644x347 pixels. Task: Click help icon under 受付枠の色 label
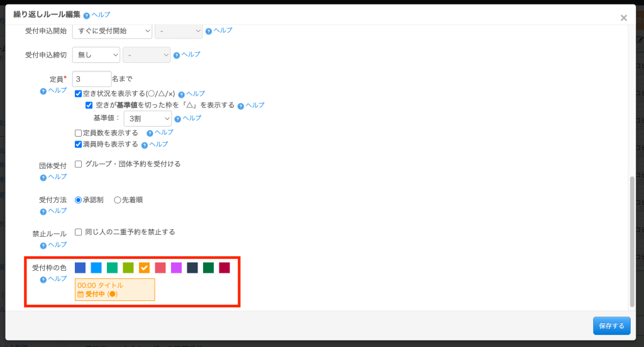coord(43,279)
